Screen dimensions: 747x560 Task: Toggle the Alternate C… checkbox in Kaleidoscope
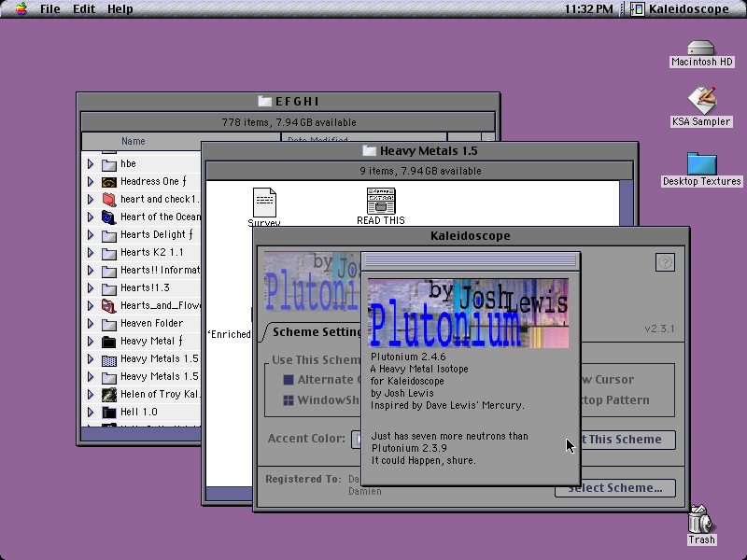tap(289, 380)
